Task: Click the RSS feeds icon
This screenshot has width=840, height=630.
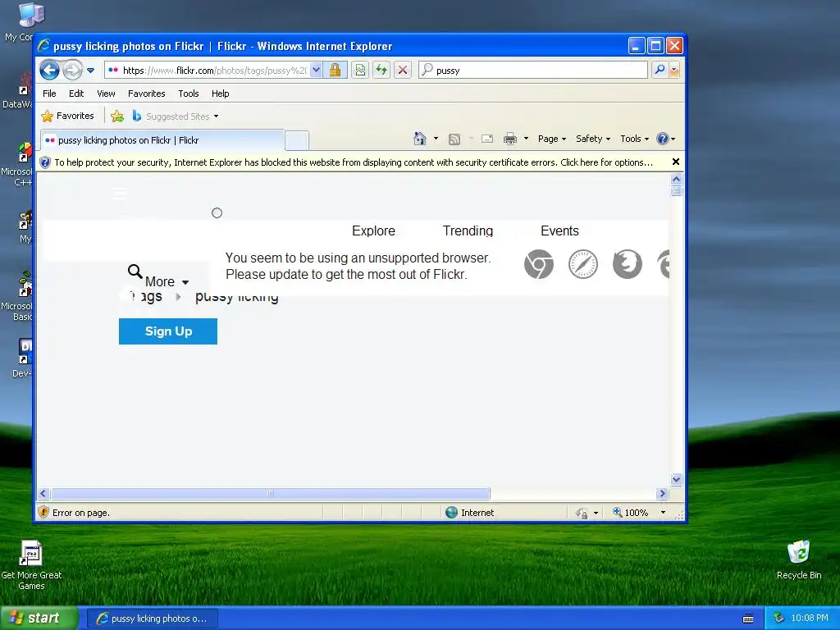Action: pyautogui.click(x=454, y=139)
